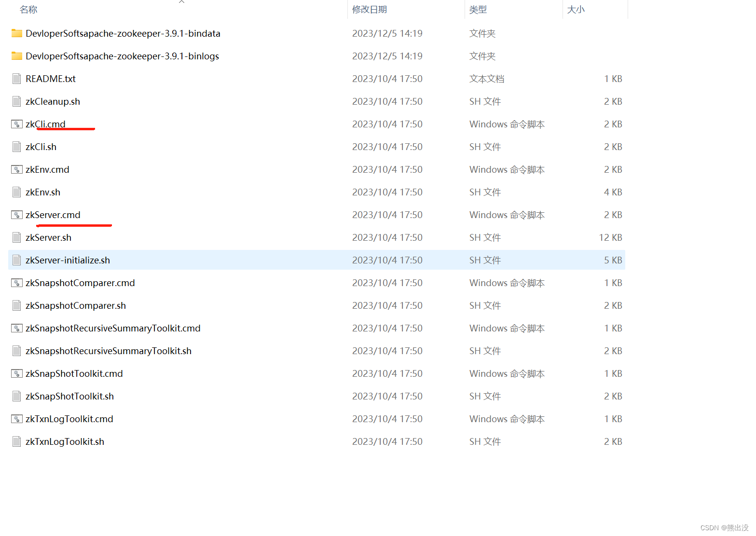The height and width of the screenshot is (536, 756).
Task: Select the file name zkTxnLogToolkit.sh
Action: tap(65, 441)
